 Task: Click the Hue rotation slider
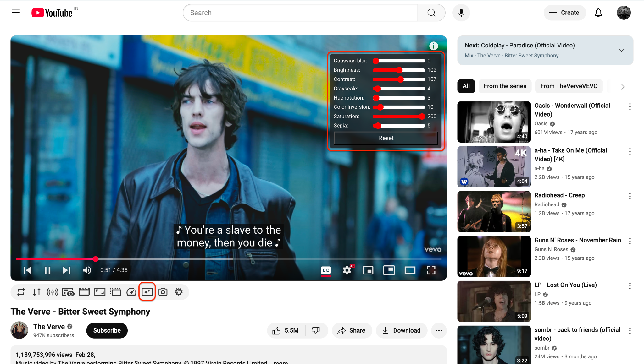coord(399,98)
